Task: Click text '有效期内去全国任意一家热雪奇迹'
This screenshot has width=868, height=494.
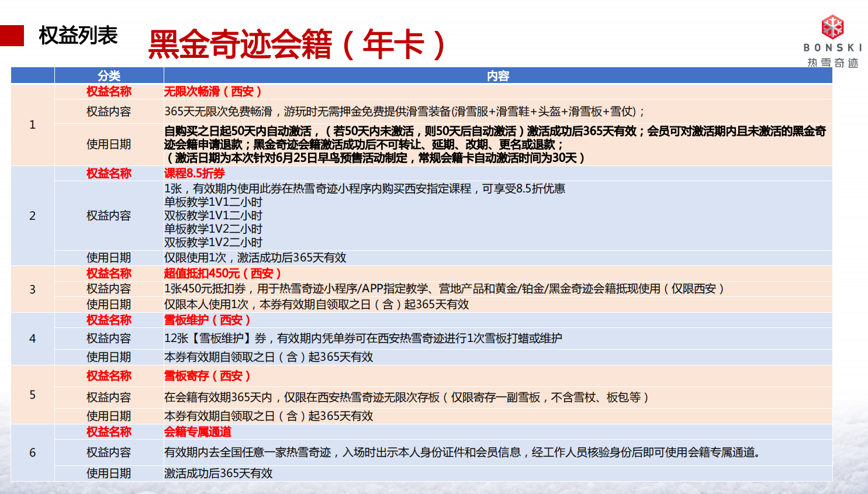Action: [x=462, y=452]
